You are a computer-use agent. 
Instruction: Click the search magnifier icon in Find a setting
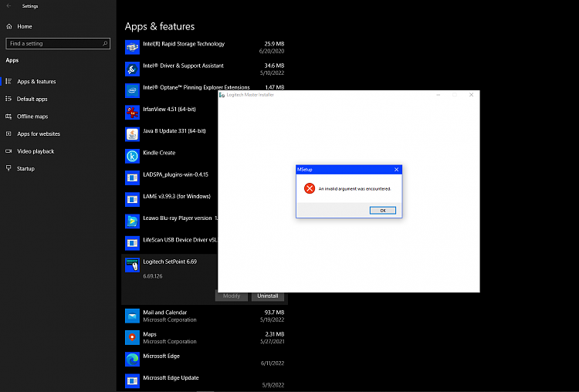click(x=105, y=43)
